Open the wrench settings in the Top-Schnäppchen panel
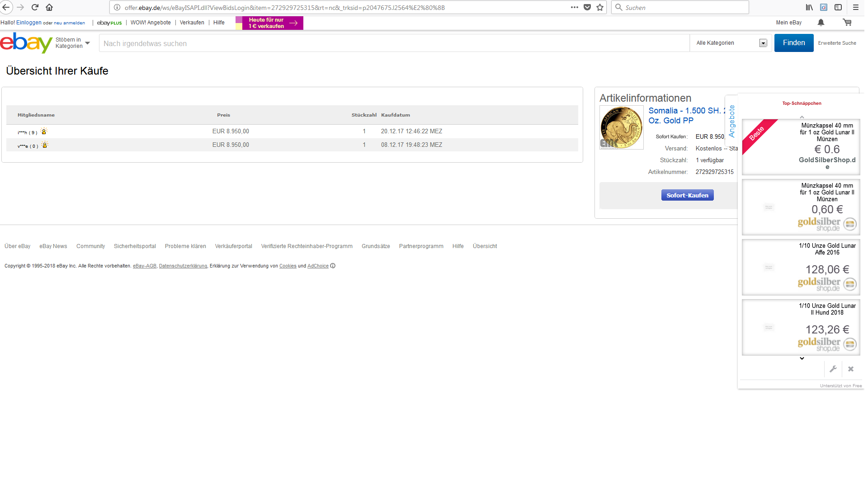Screen dimensions: 868x488 point(833,369)
